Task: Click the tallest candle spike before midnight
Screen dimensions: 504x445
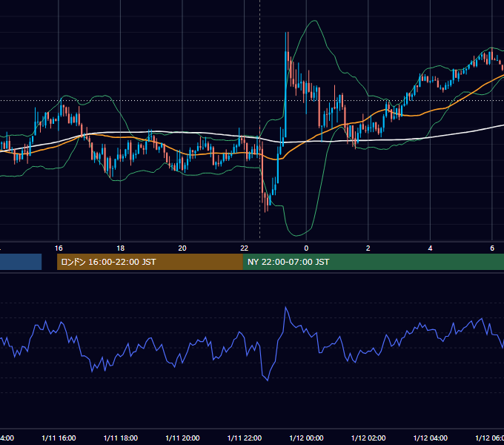Action: click(286, 85)
